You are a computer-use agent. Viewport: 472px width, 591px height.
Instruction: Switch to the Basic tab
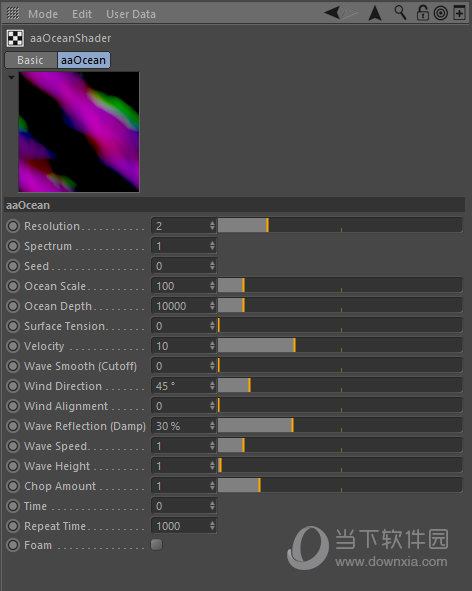(31, 60)
